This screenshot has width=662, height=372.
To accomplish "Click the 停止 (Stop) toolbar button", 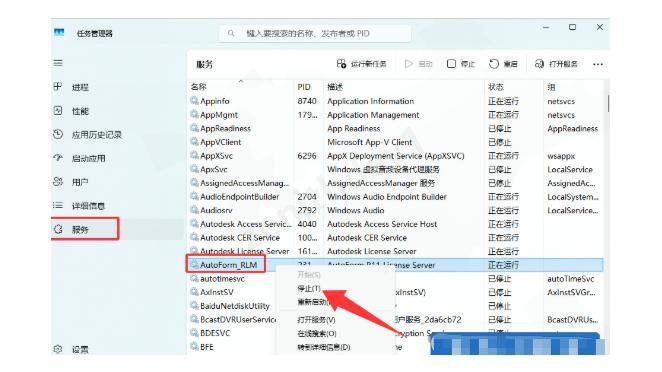I will tap(461, 64).
